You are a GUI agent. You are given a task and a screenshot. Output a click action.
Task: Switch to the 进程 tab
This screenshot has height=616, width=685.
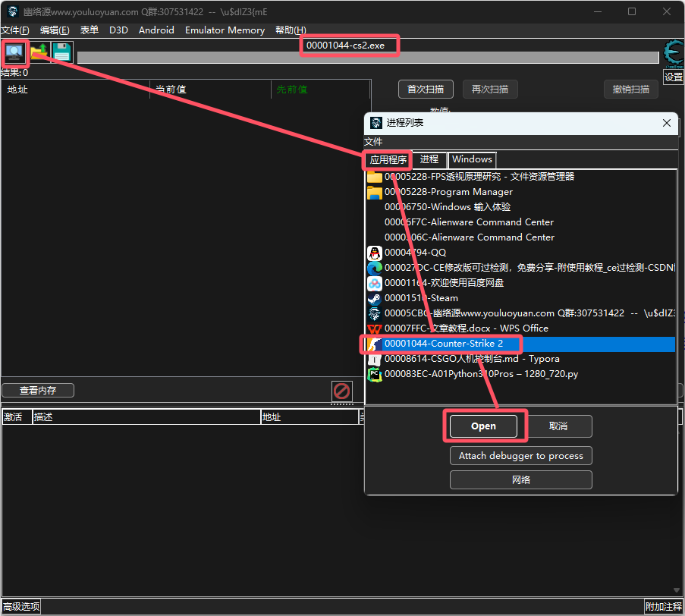click(429, 159)
